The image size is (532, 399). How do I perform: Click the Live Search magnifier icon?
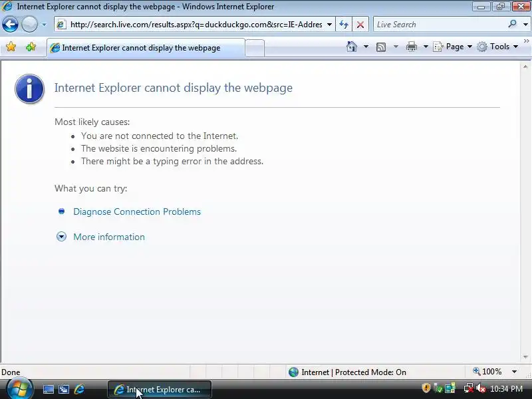(x=512, y=24)
